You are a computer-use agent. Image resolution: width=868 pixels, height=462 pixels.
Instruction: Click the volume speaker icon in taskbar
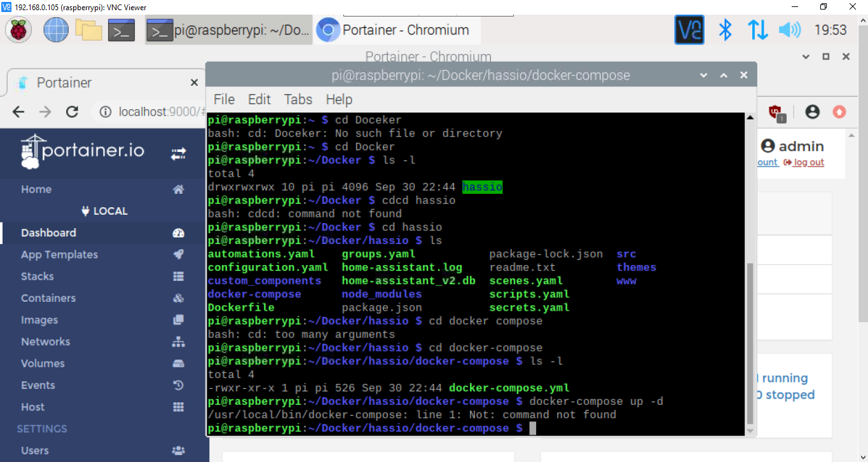click(x=789, y=29)
